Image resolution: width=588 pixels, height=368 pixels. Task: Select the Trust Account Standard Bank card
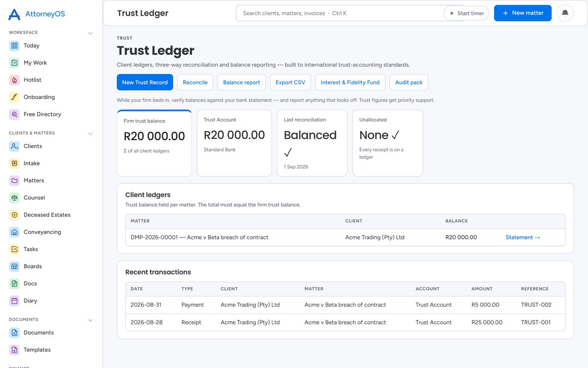(x=234, y=143)
